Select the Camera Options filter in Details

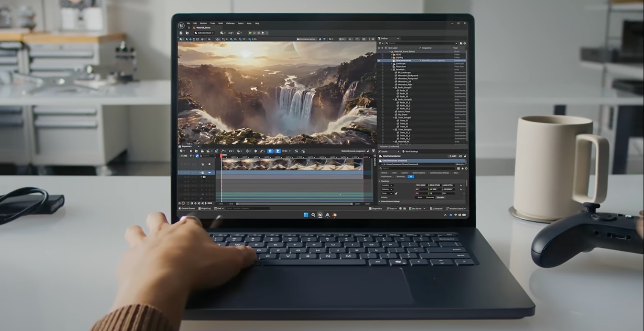(x=419, y=173)
